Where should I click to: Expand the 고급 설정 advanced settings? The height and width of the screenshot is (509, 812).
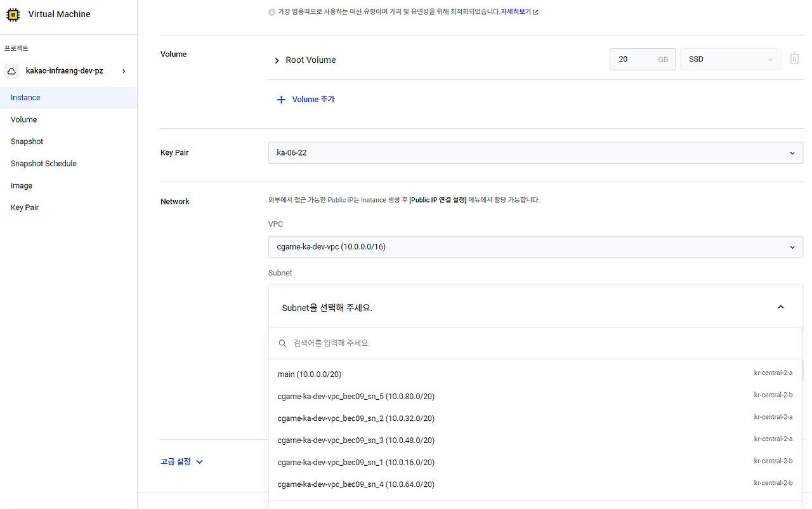coord(182,461)
